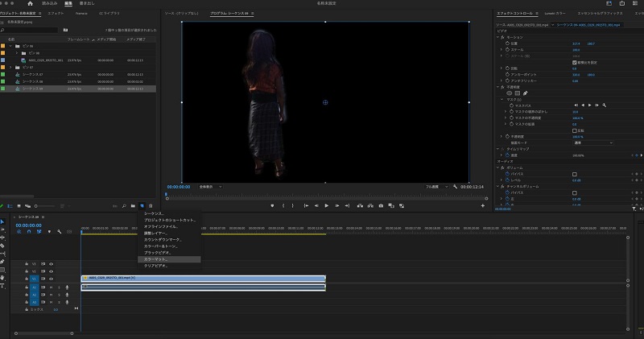Click the New Bin folder icon at panel bottom
The width and height of the screenshot is (644, 339).
133,206
